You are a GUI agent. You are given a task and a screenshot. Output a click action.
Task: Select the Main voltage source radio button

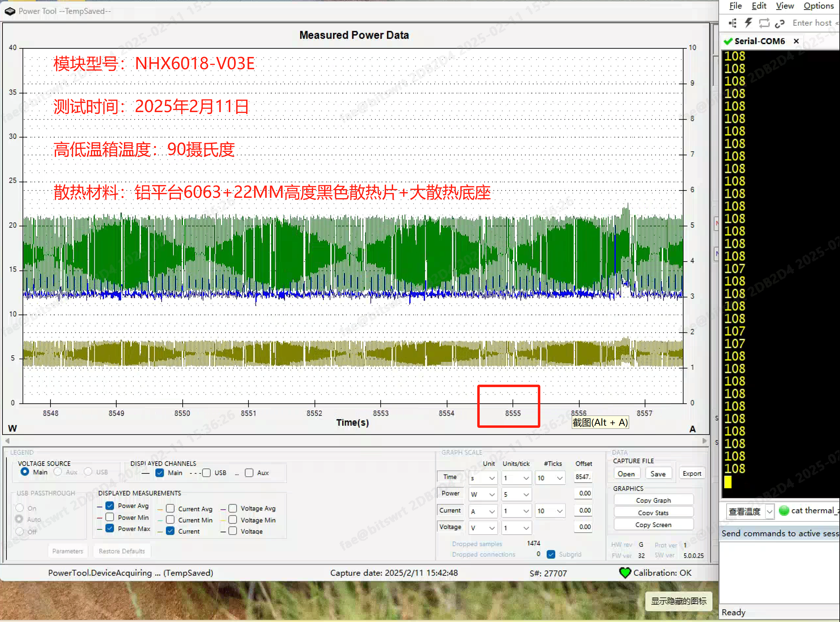25,472
